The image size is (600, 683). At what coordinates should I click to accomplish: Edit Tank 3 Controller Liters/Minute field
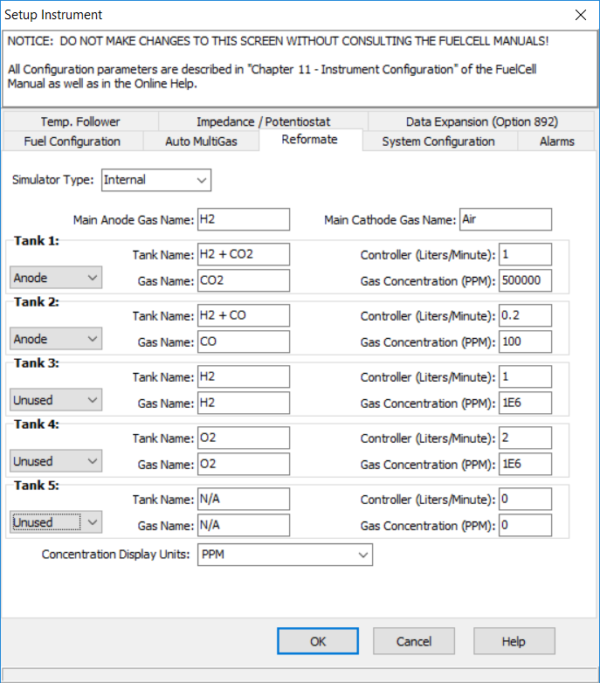coord(525,377)
